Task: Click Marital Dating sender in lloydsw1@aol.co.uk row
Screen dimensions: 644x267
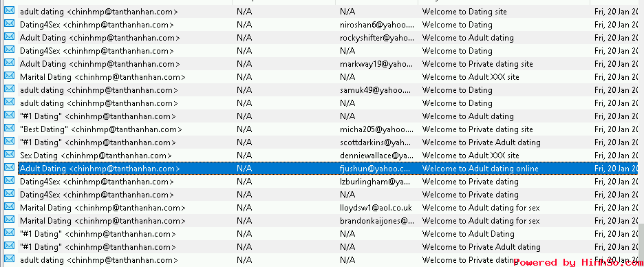Action: (103, 208)
